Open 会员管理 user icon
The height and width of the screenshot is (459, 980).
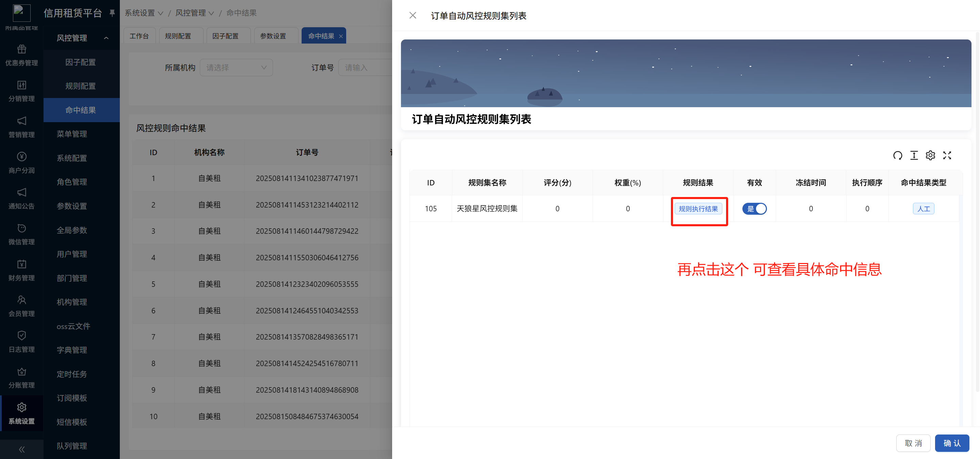(22, 300)
